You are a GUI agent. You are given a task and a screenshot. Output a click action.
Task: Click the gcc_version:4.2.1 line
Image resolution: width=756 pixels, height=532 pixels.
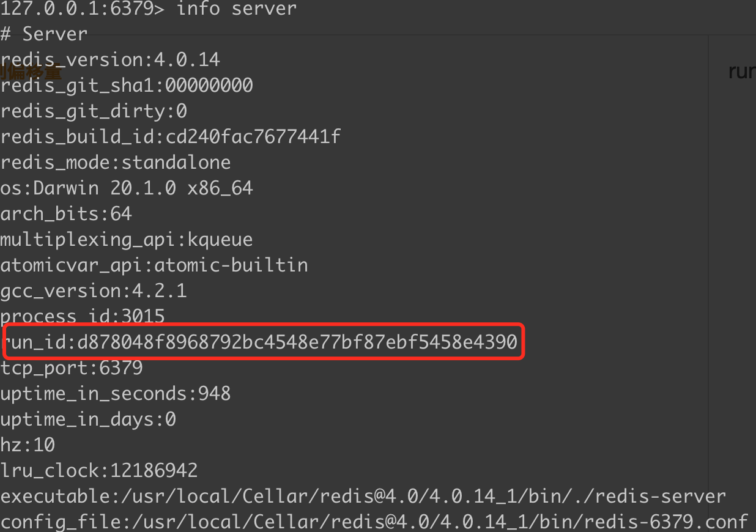pyautogui.click(x=94, y=290)
